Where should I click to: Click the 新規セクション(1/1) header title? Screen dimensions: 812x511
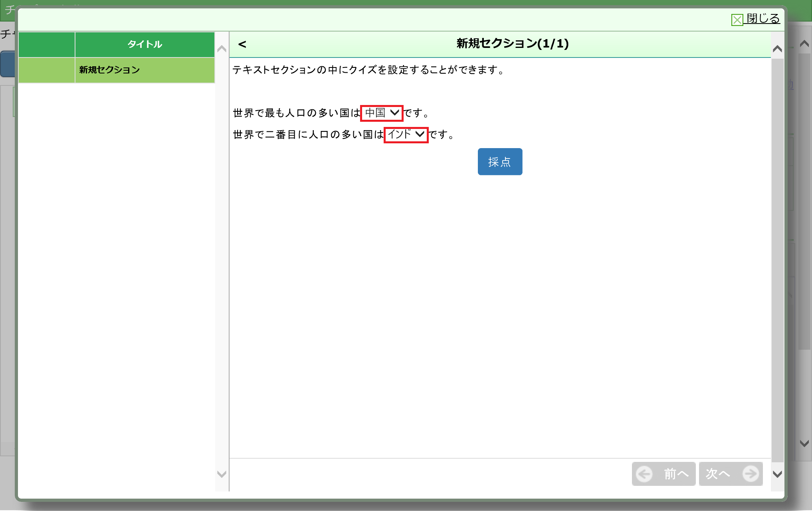click(512, 44)
